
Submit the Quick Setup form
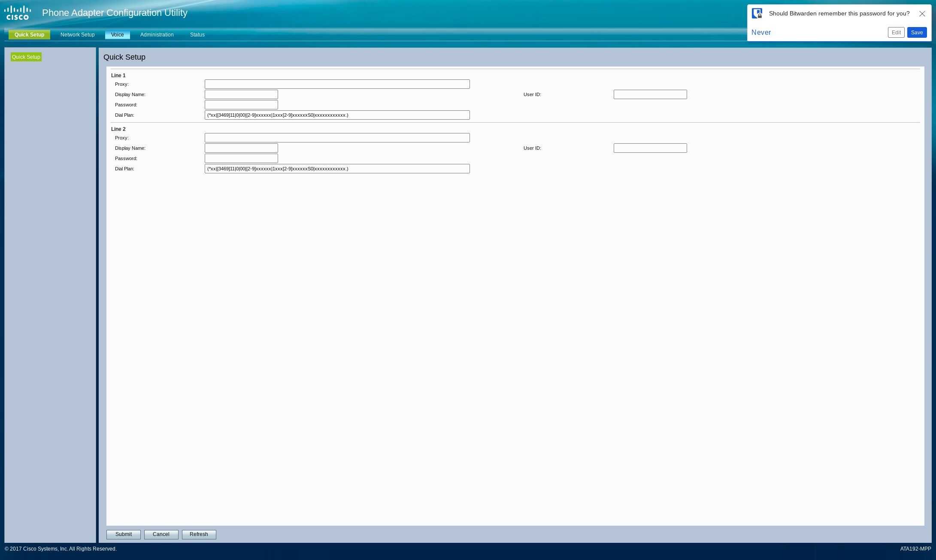pos(124,534)
